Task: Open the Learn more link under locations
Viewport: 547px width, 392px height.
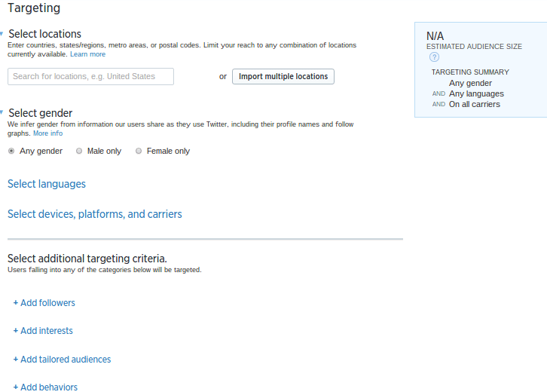Action: coord(88,54)
